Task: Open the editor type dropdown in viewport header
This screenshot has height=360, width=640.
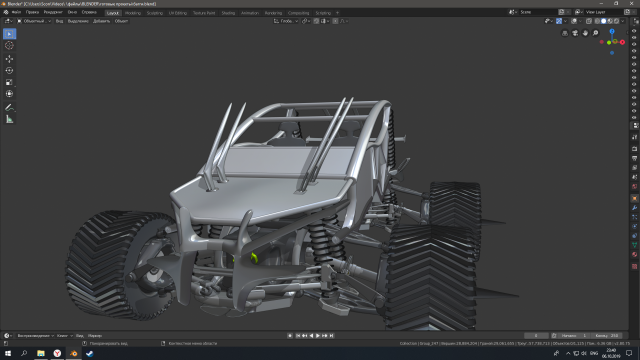Action: [x=8, y=21]
